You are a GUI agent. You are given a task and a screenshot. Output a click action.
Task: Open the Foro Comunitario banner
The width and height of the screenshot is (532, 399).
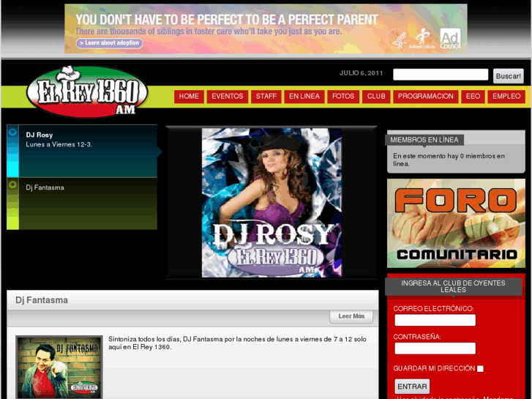456,223
